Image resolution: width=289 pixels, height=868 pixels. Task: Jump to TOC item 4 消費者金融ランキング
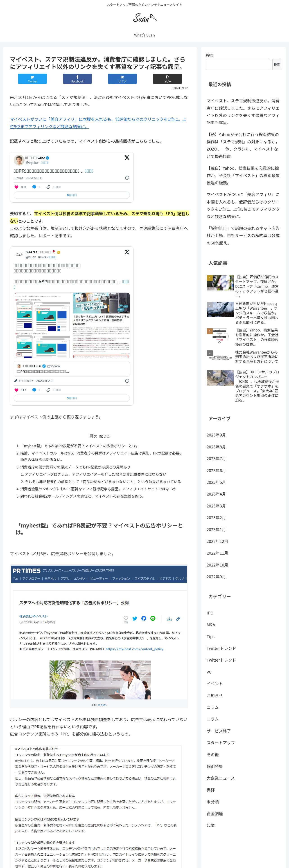click(x=98, y=489)
